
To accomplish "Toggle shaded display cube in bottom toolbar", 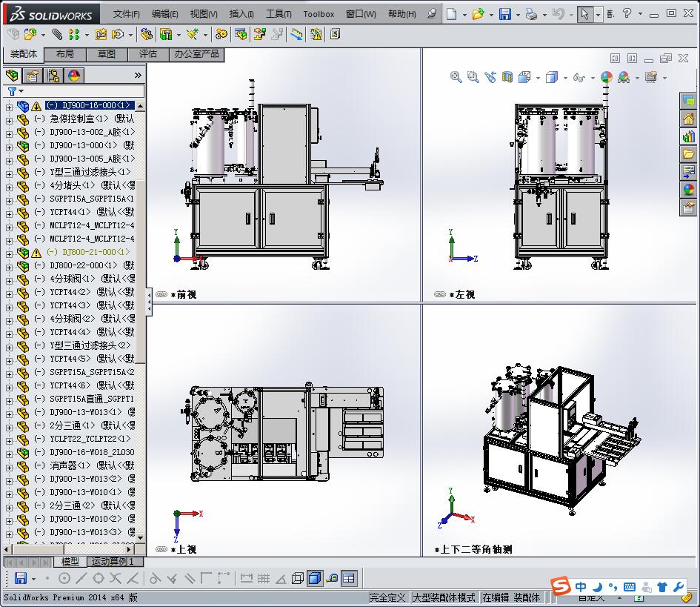I will [314, 578].
